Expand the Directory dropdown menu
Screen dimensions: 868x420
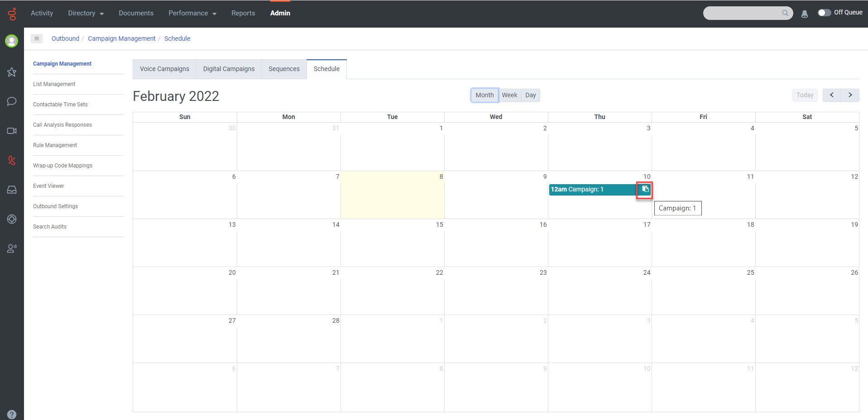click(86, 13)
